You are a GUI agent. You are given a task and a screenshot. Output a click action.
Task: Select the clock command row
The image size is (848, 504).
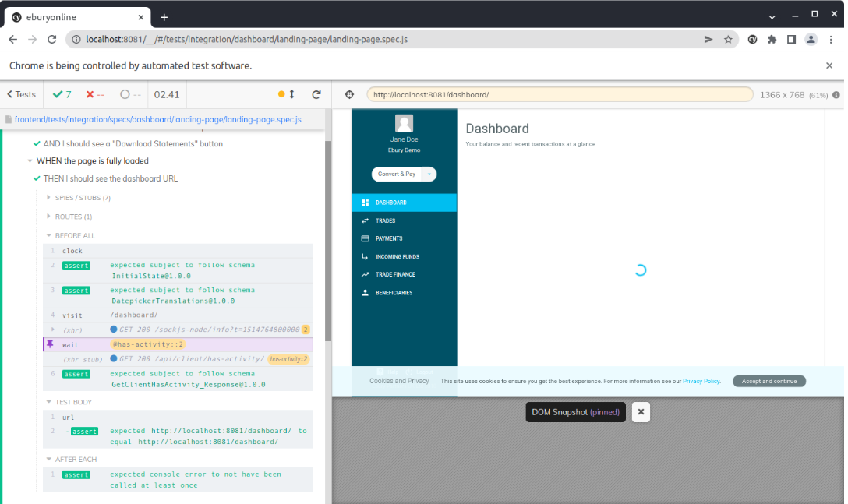click(x=178, y=251)
